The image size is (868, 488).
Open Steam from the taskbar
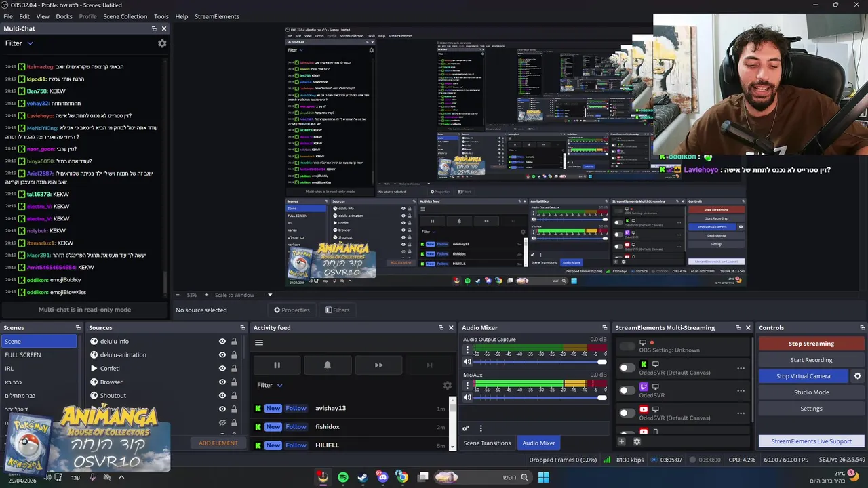tap(363, 477)
